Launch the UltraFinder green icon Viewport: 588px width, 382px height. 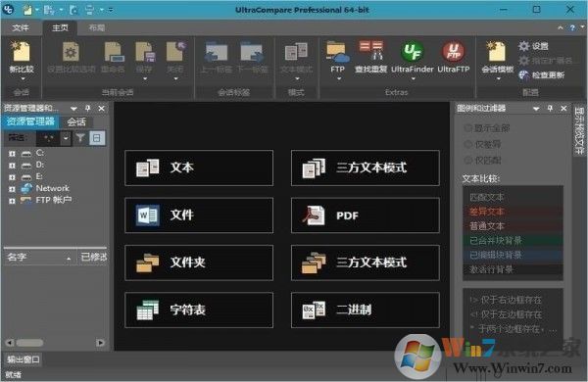pyautogui.click(x=413, y=52)
